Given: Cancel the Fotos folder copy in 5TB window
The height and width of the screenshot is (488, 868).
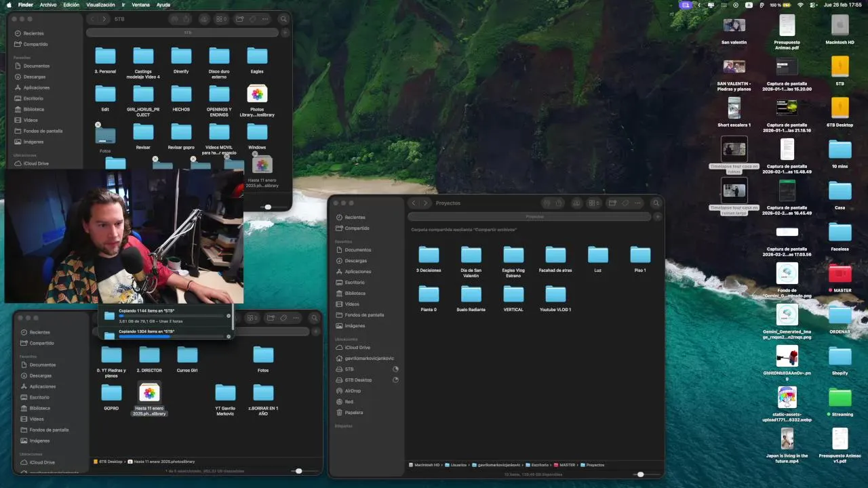Looking at the screenshot, I should [98, 125].
